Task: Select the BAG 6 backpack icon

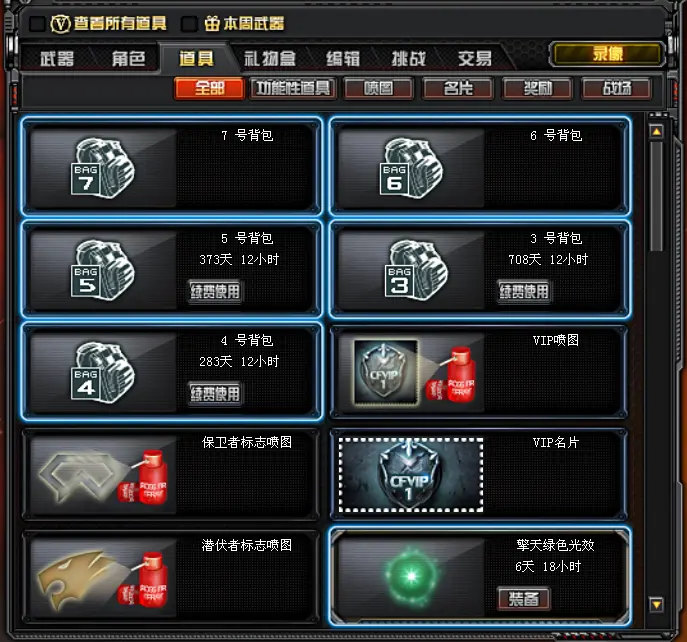Action: (411, 167)
